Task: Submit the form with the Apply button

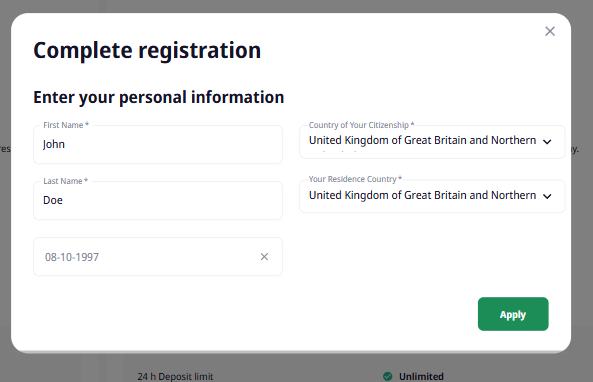Action: pos(513,314)
